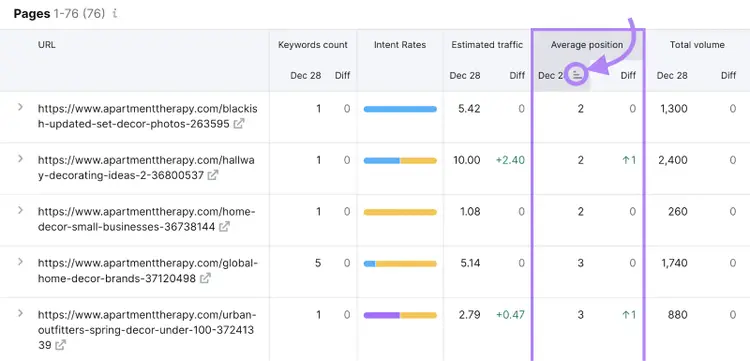Open external link icon for global-home-decor-brands URL
Viewport: 750px width, 361px height.
[205, 278]
